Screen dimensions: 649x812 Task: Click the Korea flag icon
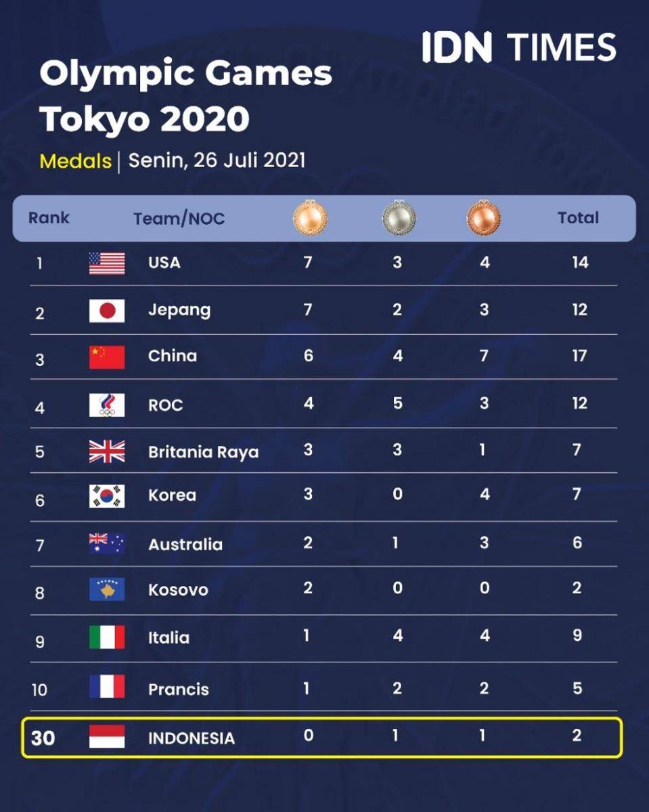(107, 496)
